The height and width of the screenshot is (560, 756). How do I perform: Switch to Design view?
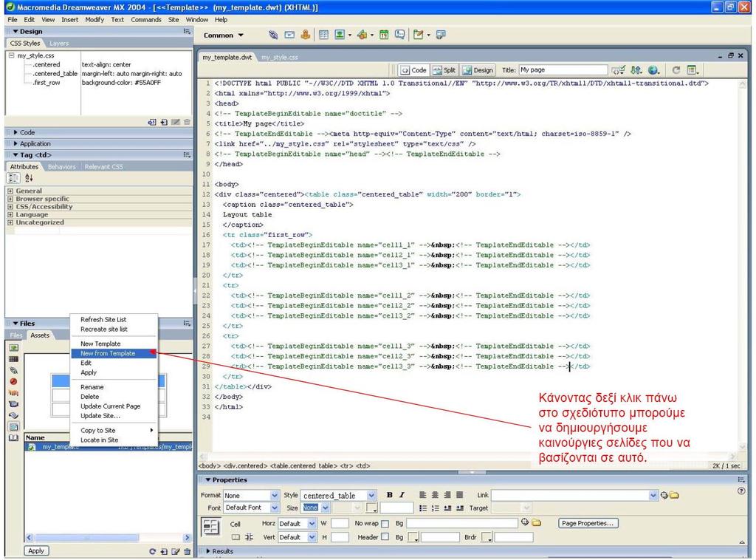coord(478,70)
